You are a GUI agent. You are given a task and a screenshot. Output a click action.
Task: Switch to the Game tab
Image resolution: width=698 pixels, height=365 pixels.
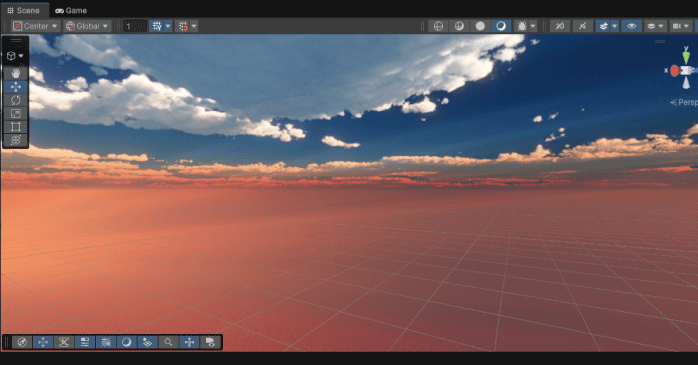click(x=71, y=10)
